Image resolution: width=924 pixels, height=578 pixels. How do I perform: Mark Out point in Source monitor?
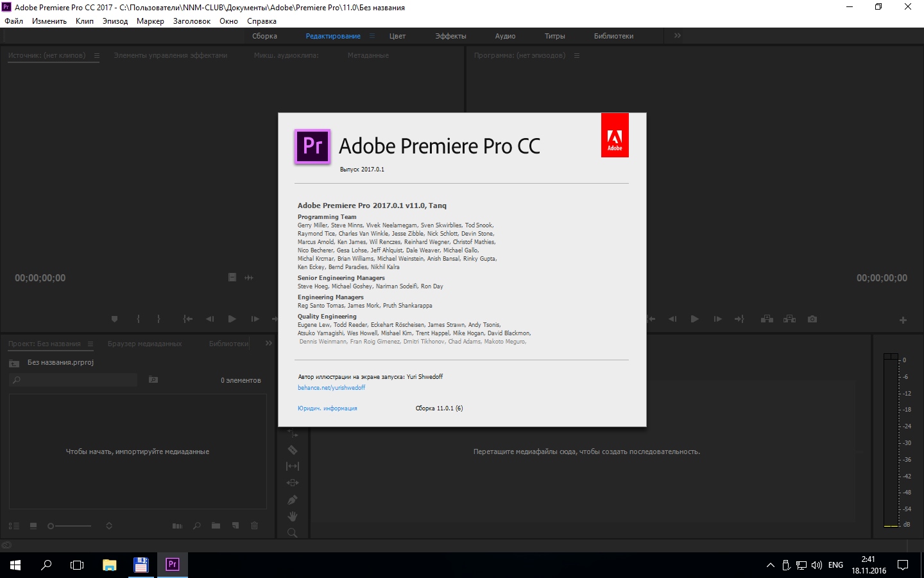158,319
